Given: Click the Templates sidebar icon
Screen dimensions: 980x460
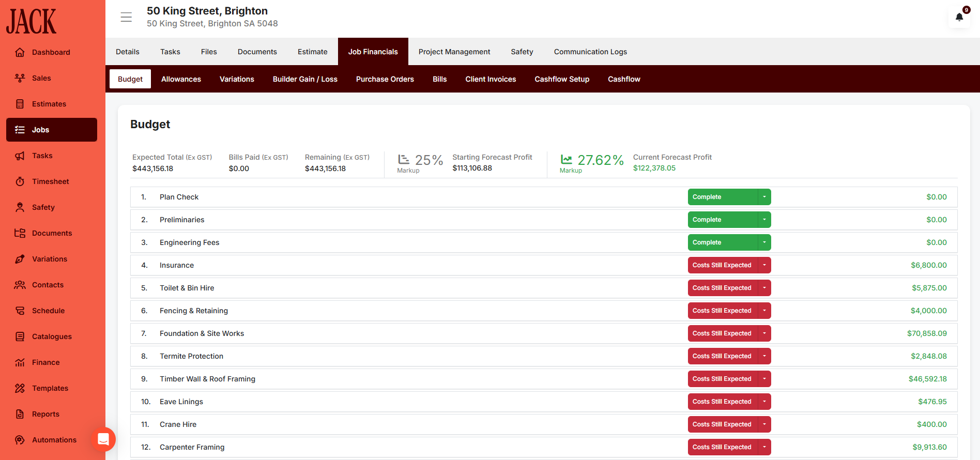Looking at the screenshot, I should 20,388.
